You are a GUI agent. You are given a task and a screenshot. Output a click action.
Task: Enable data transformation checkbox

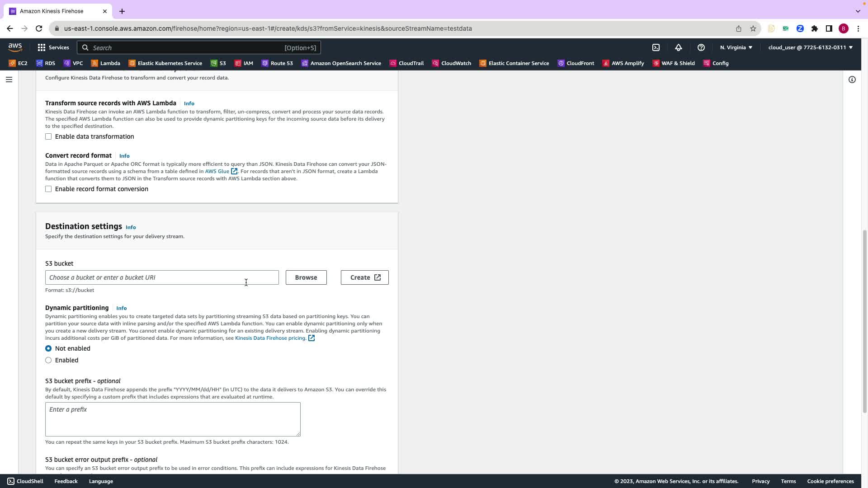(x=48, y=136)
